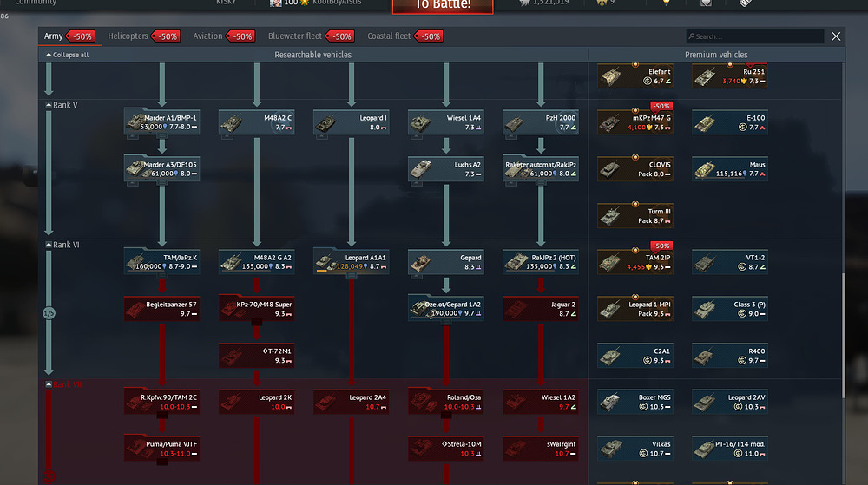The height and width of the screenshot is (485, 868).
Task: Click Collapse all ranks
Action: 67,55
